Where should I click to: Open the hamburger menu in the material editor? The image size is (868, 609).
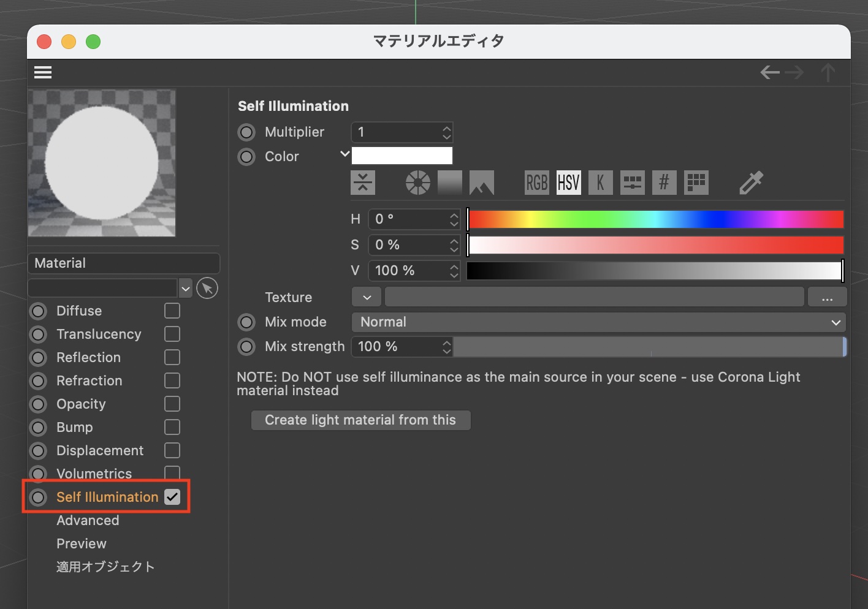pos(43,73)
